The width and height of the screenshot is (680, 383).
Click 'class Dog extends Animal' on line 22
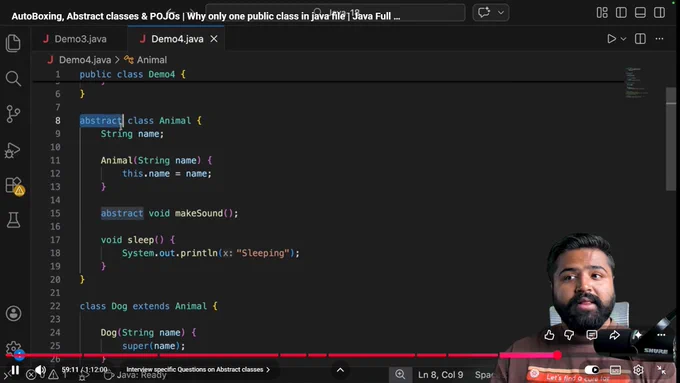tap(143, 306)
